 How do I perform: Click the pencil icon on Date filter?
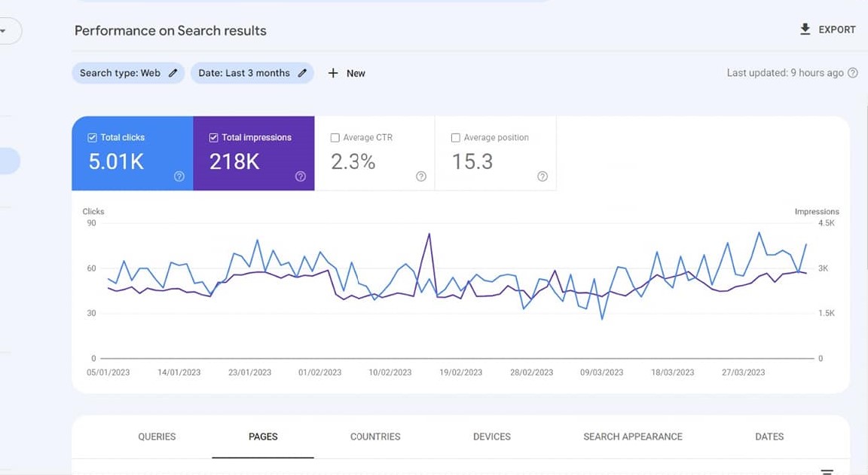click(303, 72)
